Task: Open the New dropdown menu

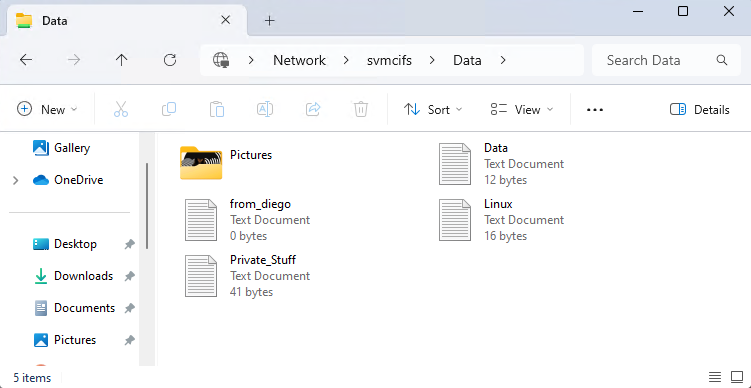Action: 47,110
